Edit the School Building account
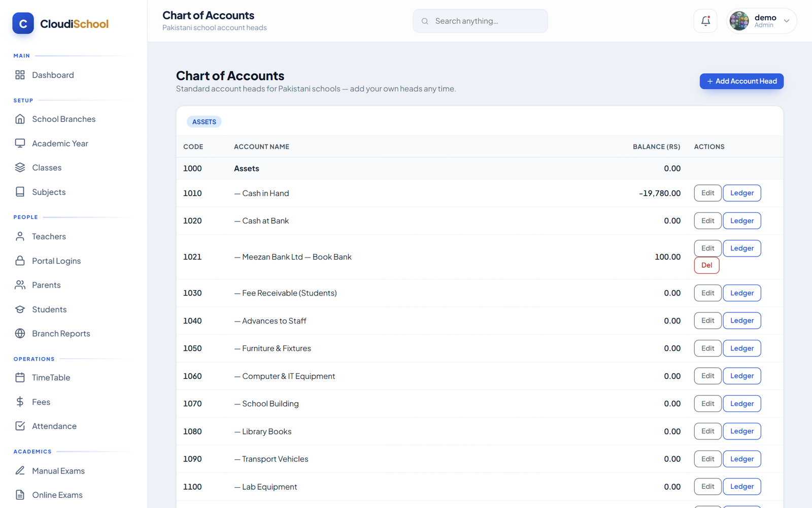 click(707, 404)
